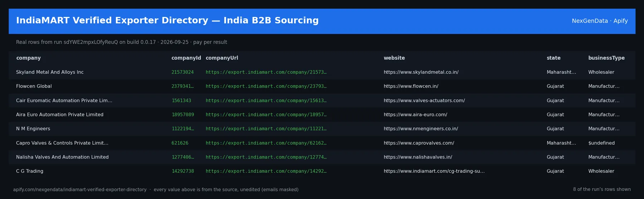The height and width of the screenshot is (199, 644).
Task: Click Gujarat in the Flowcen Global row
Action: click(x=555, y=86)
